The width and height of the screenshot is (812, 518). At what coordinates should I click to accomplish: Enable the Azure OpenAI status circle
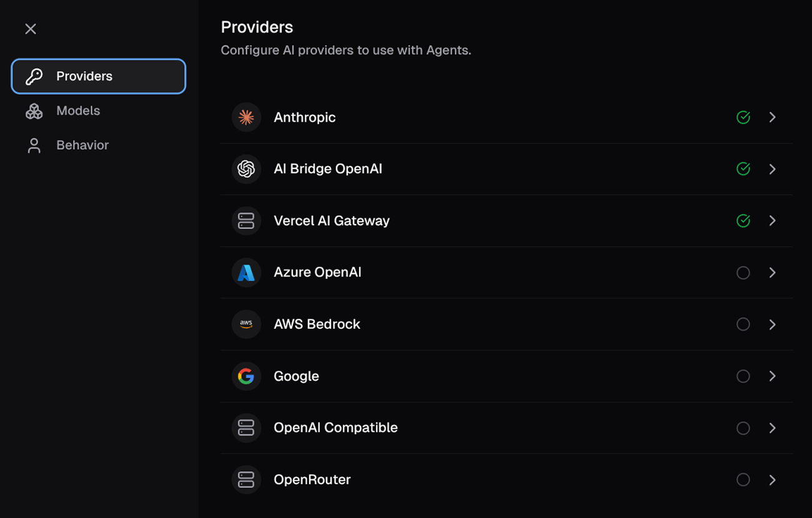743,272
